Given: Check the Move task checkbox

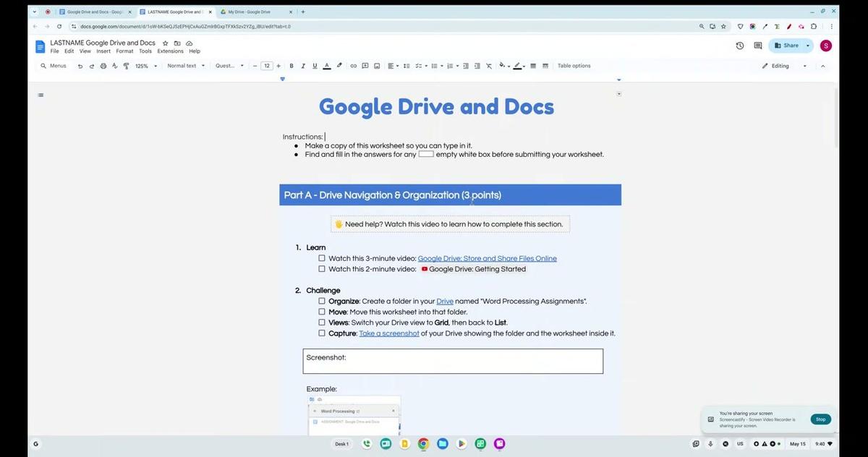Looking at the screenshot, I should click(x=322, y=312).
